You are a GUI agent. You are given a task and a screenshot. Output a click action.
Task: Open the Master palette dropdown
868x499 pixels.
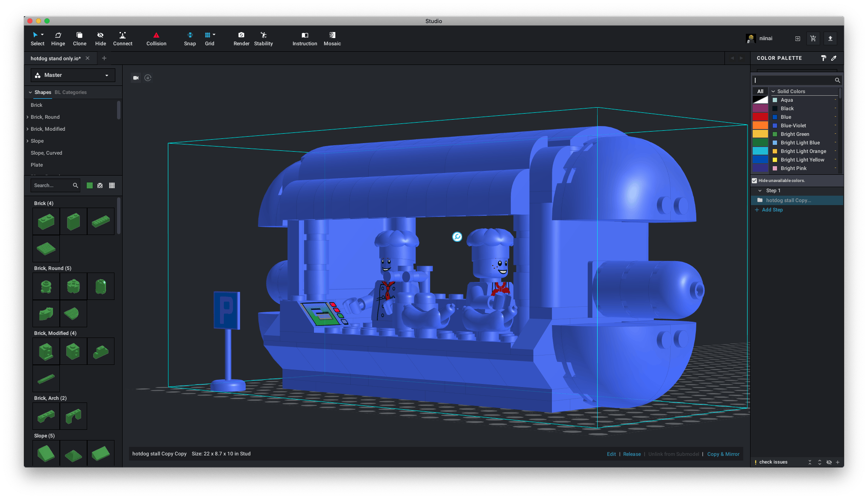(73, 75)
